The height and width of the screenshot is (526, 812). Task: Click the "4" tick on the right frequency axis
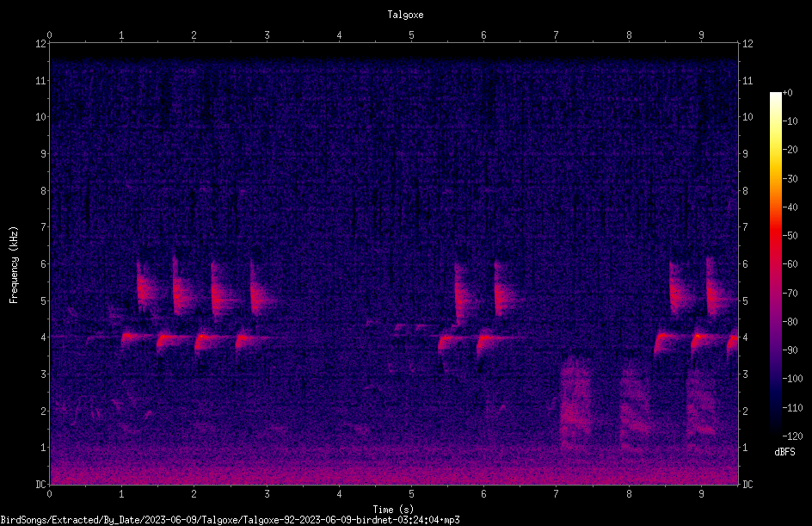tap(745, 337)
